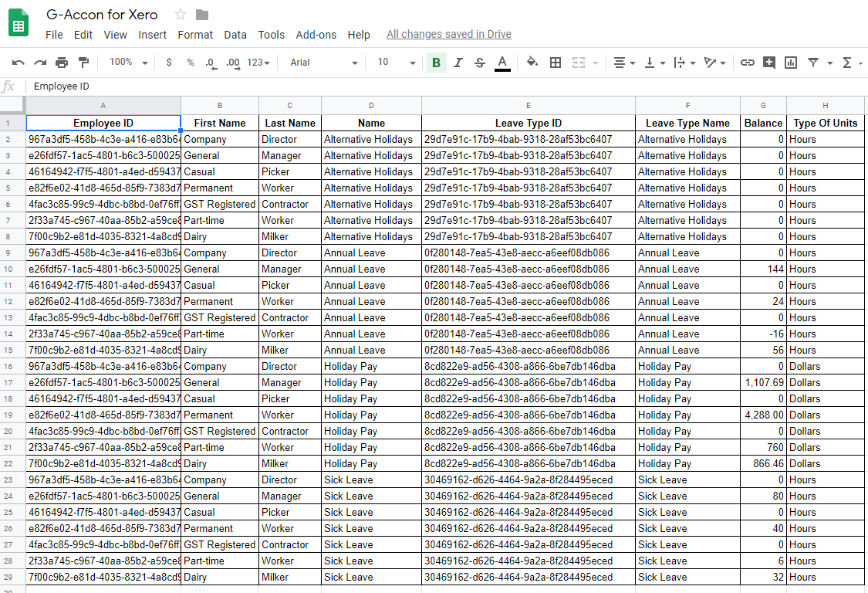Print the spreadsheet
Screen dimensions: 868x593
click(x=62, y=63)
